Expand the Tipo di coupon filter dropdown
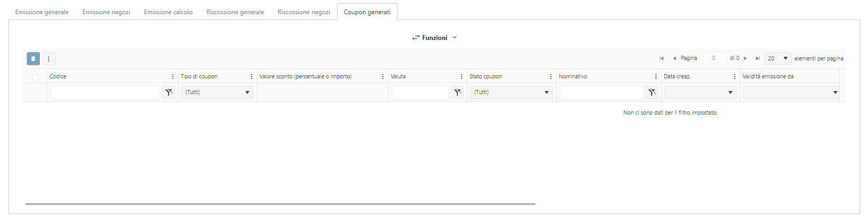The width and height of the screenshot is (868, 223). (x=247, y=93)
